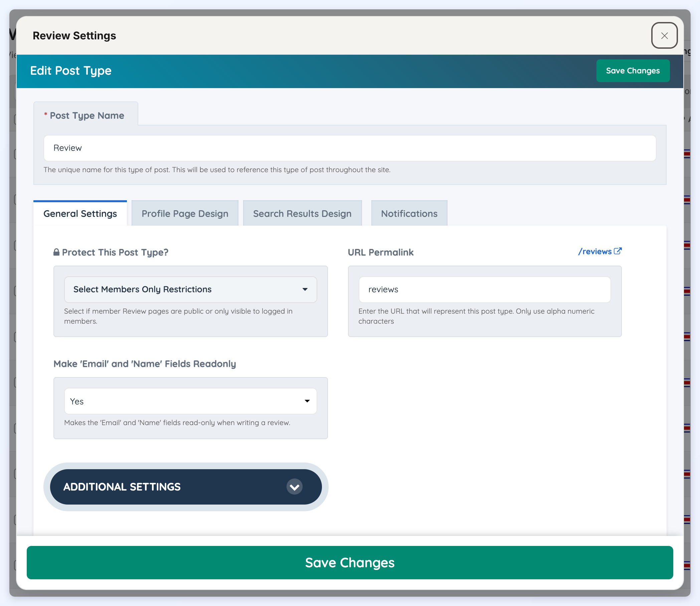Click the Review Settings title

(x=74, y=35)
